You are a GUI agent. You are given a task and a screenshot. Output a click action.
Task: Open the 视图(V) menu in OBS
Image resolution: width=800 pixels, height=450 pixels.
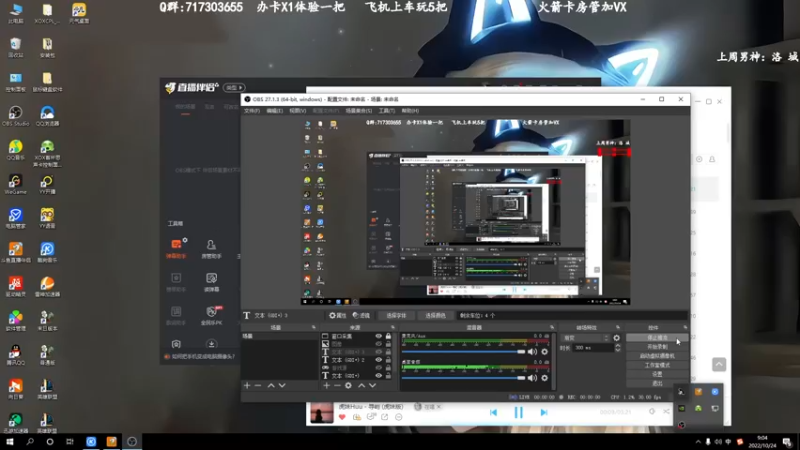(297, 111)
